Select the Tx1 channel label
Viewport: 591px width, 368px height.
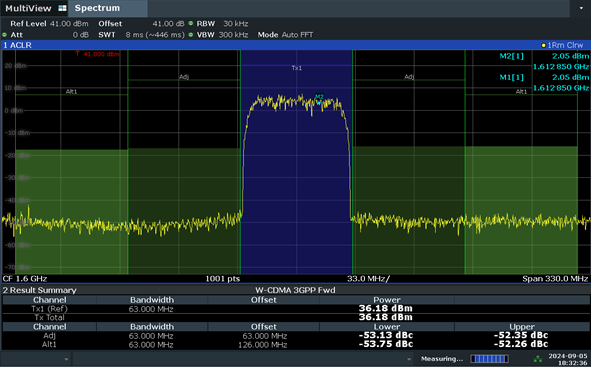tap(297, 68)
